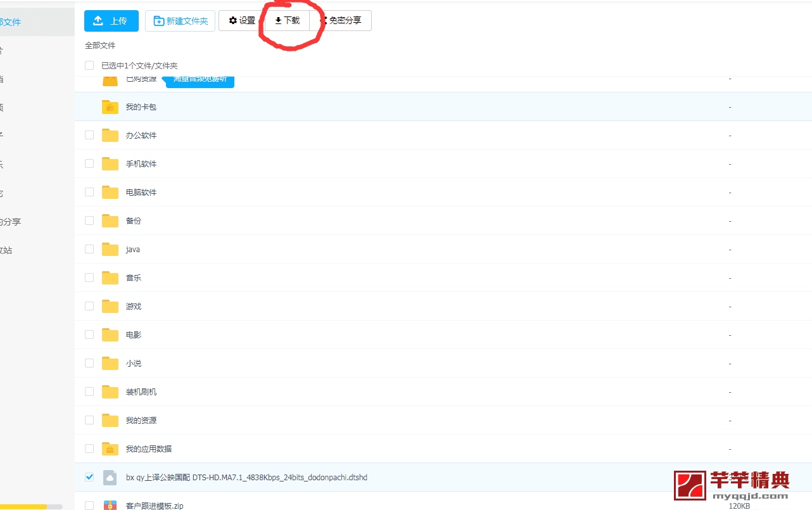Click the 全部文件 breadcrumb link
The image size is (812, 510).
point(100,46)
